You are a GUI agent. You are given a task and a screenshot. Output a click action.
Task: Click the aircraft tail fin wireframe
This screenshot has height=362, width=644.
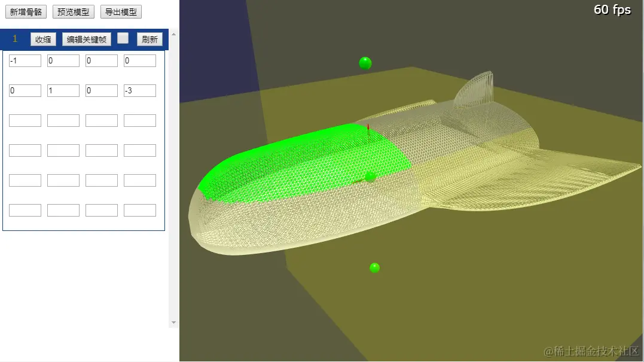coord(475,90)
